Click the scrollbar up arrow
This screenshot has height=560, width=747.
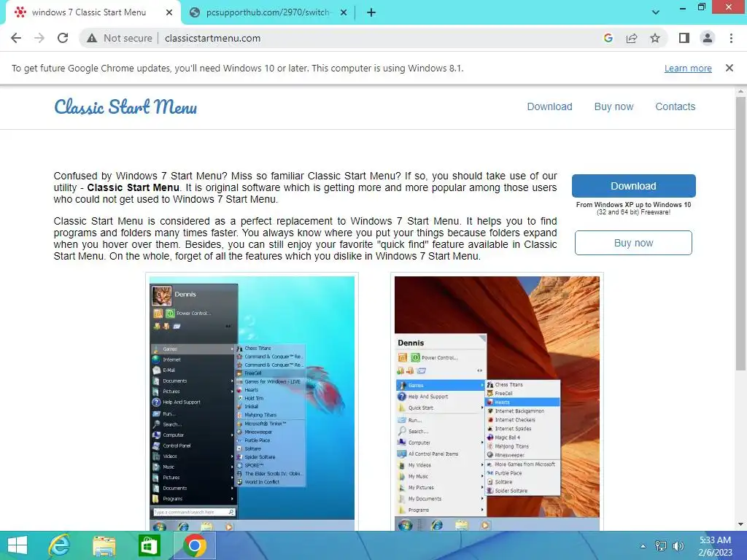point(740,91)
